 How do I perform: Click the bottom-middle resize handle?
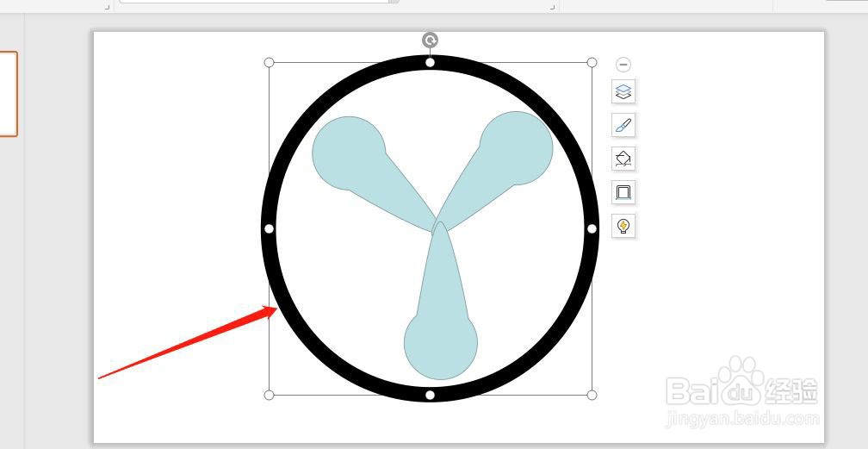[x=431, y=395]
